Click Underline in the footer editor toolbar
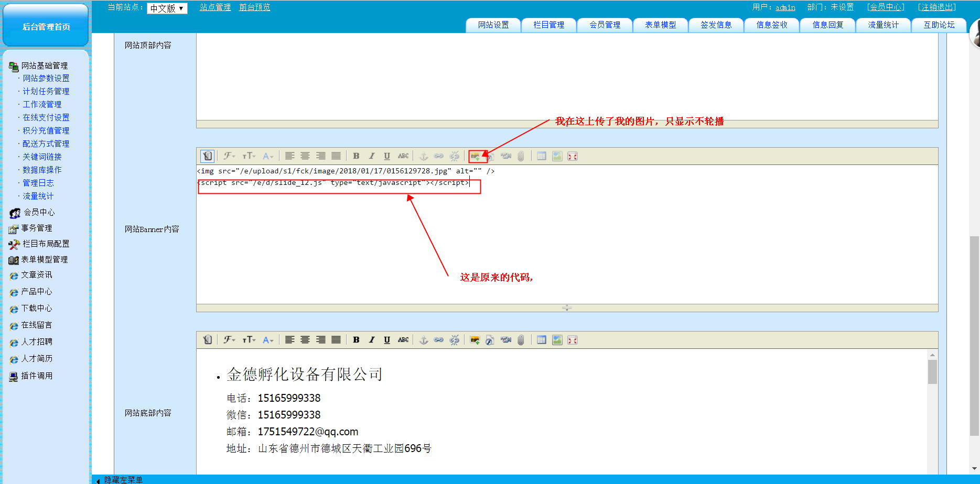Image resolution: width=980 pixels, height=484 pixels. tap(387, 340)
